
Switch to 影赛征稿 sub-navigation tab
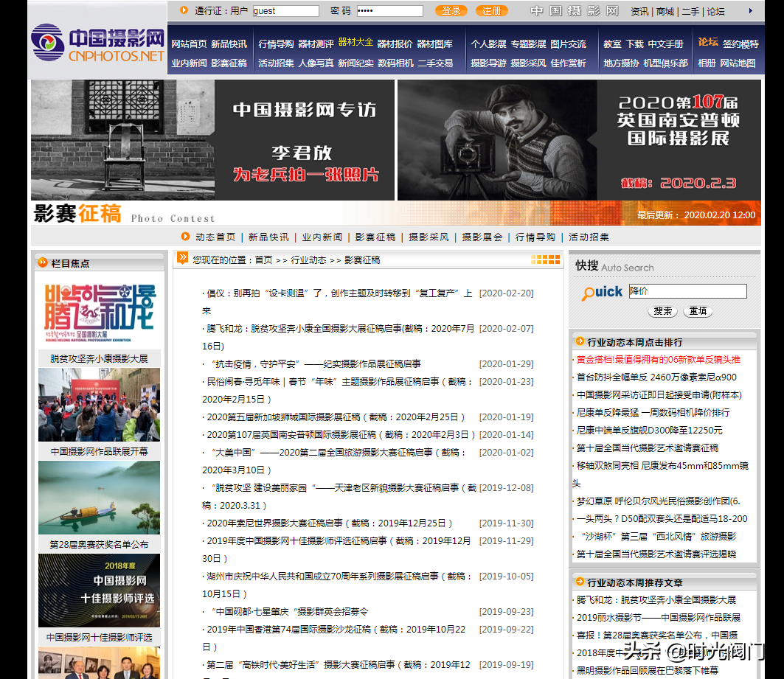click(375, 237)
